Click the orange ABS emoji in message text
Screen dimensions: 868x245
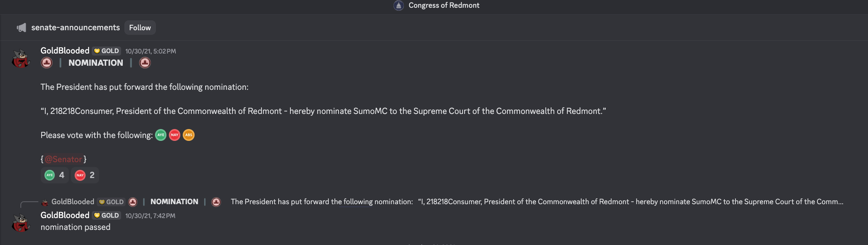(188, 135)
